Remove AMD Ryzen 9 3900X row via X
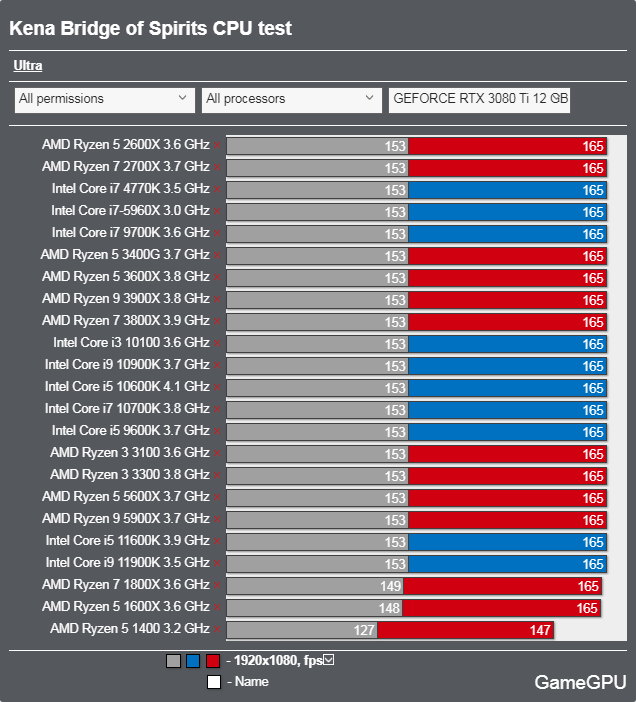 [217, 299]
